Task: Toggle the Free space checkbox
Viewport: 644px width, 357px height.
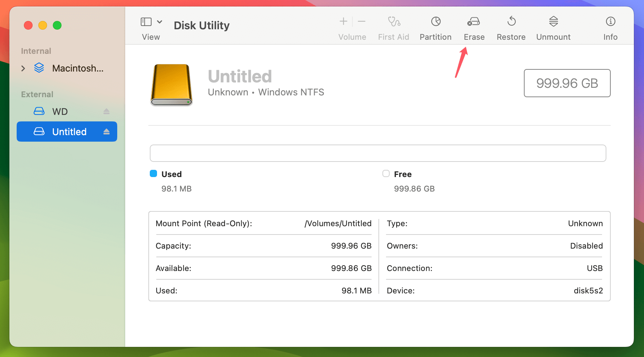Action: (x=386, y=174)
